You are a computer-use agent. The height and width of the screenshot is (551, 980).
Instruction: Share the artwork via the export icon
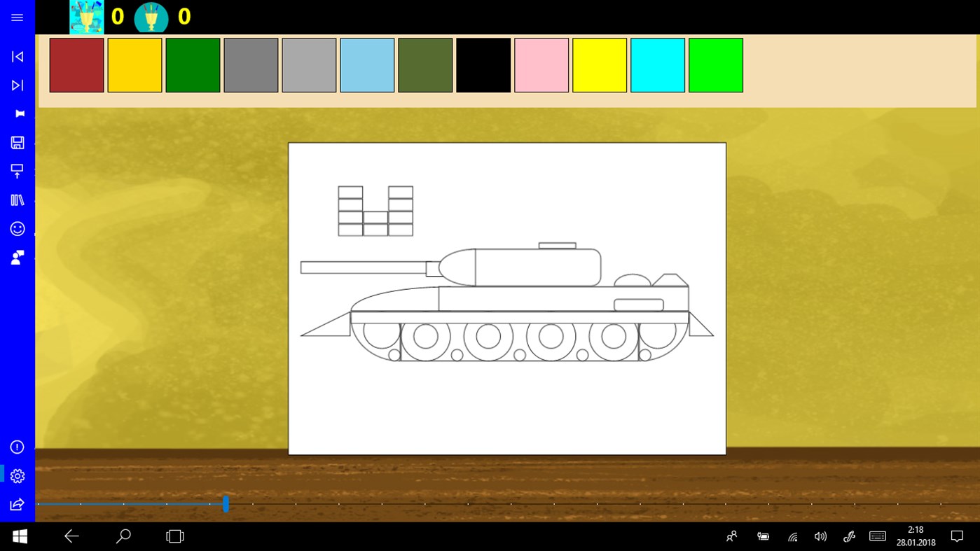click(17, 504)
